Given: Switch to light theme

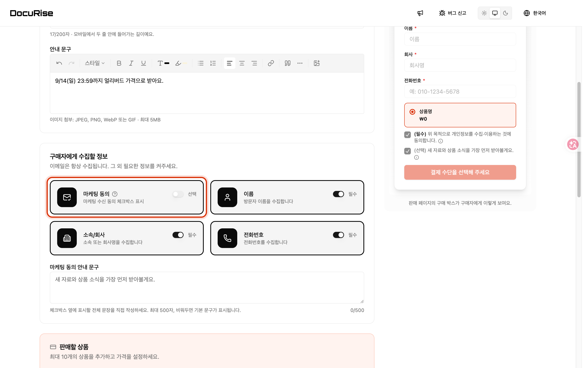Looking at the screenshot, I should click(x=484, y=13).
